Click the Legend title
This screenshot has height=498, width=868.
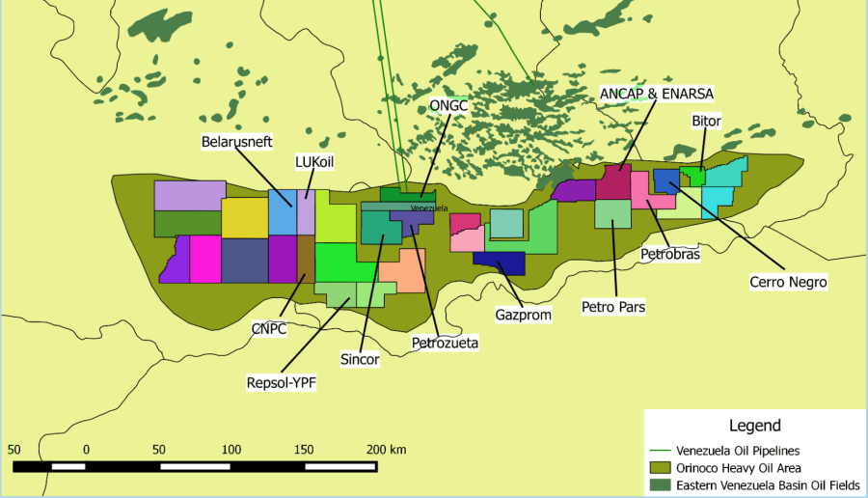point(755,425)
